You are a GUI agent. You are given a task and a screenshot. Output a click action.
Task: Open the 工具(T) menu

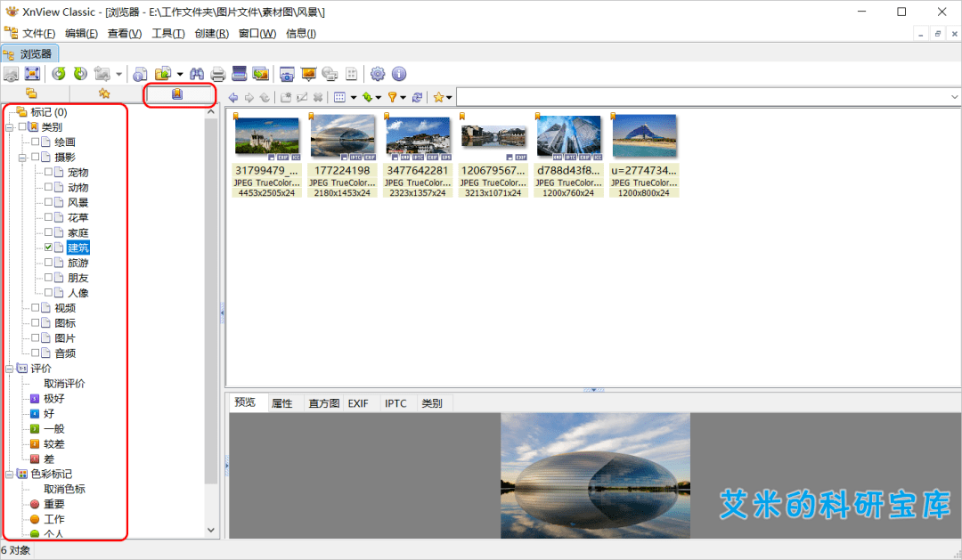click(x=167, y=34)
